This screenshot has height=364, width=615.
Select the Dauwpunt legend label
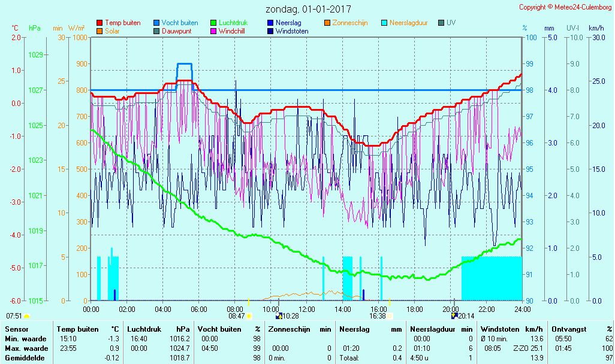tap(176, 31)
